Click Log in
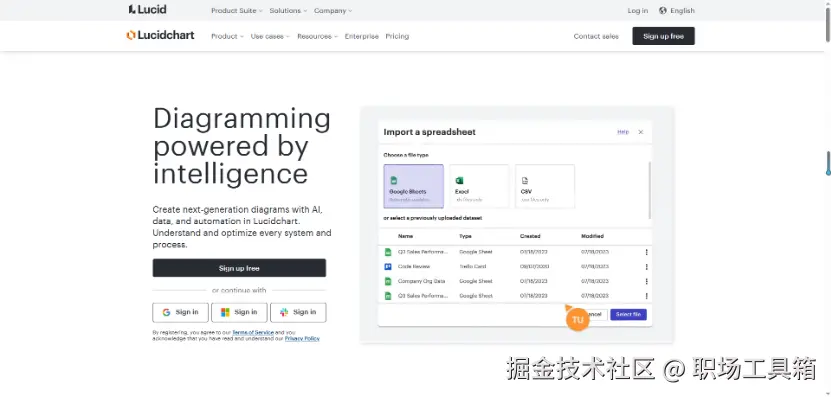The image size is (831, 397). tap(638, 11)
